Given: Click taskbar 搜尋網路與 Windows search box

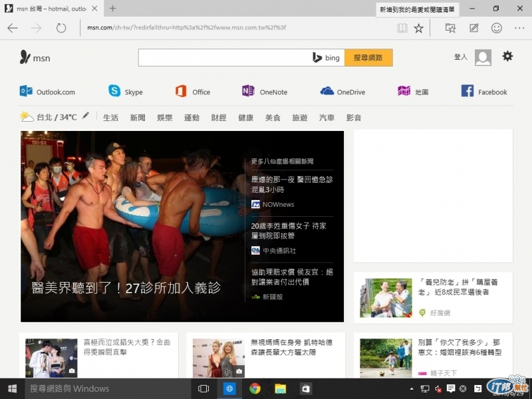Looking at the screenshot, I should (108, 388).
